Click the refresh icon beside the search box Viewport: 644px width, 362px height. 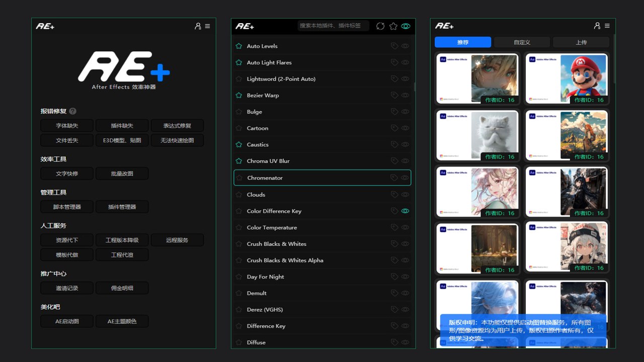coord(380,26)
